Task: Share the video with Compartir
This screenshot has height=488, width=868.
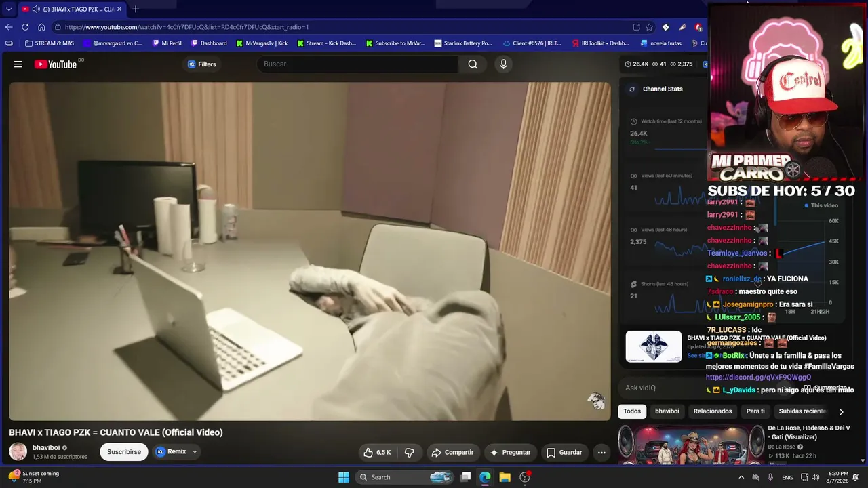Action: pos(452,452)
